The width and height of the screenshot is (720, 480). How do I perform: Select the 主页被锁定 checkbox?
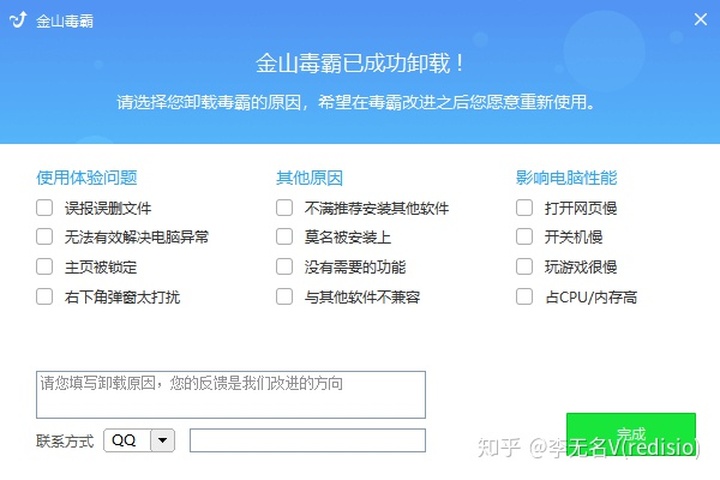(x=45, y=266)
